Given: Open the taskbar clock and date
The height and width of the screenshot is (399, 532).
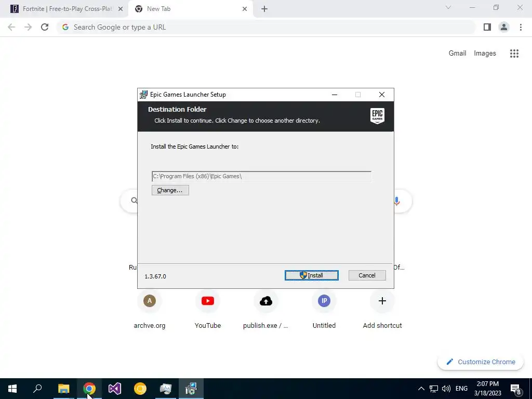Looking at the screenshot, I should [487, 389].
